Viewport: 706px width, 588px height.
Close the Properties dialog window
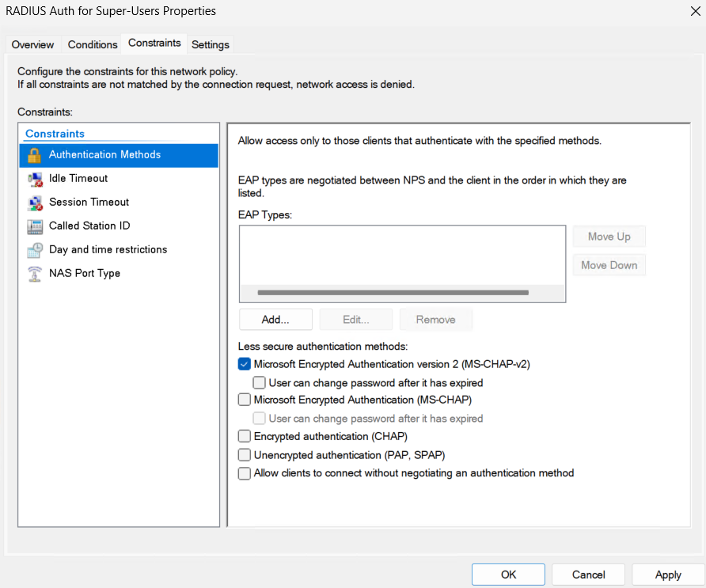[695, 11]
